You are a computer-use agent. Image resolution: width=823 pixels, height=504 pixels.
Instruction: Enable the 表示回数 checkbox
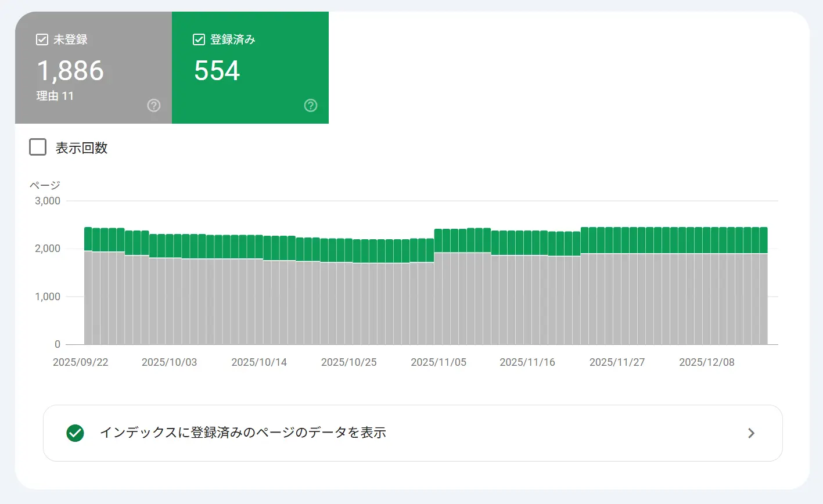coord(37,147)
